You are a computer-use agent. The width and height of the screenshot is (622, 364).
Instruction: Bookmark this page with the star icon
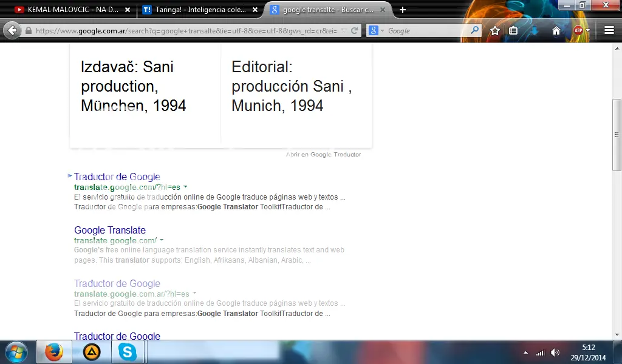pos(494,30)
